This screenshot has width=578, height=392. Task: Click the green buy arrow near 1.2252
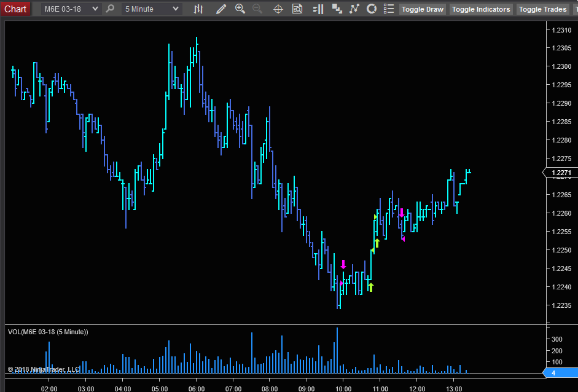tap(377, 243)
